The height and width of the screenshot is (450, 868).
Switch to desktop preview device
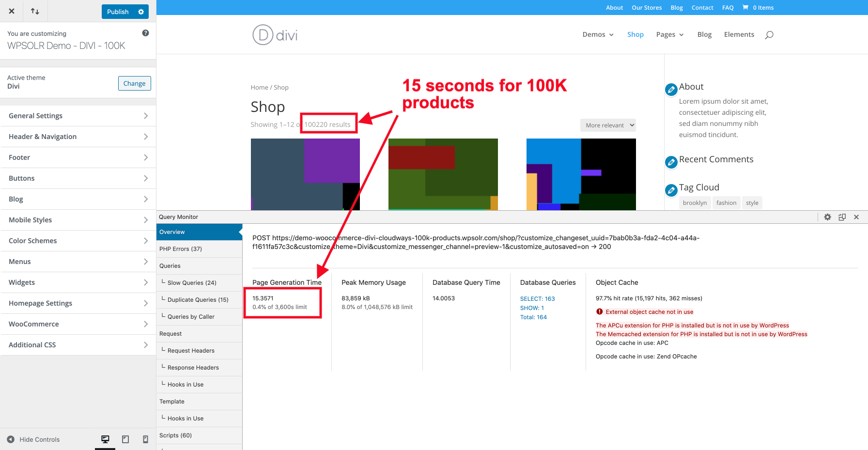tap(105, 439)
